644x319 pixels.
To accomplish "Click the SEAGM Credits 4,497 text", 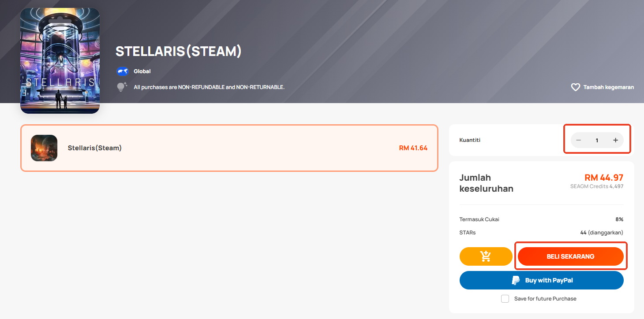I will [x=597, y=186].
